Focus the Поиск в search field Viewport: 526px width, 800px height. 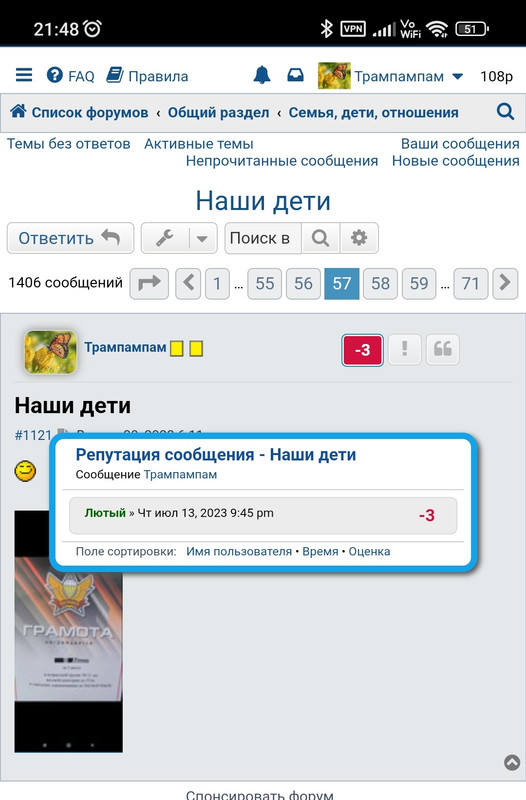(x=263, y=238)
